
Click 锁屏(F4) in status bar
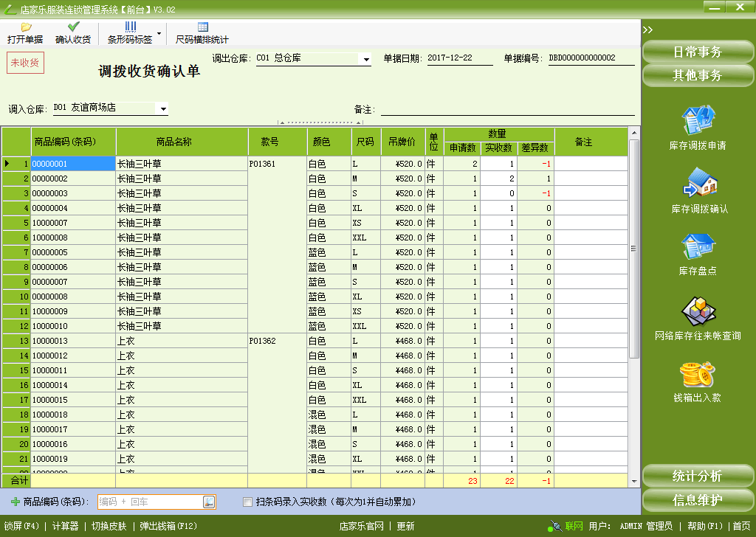tap(21, 526)
